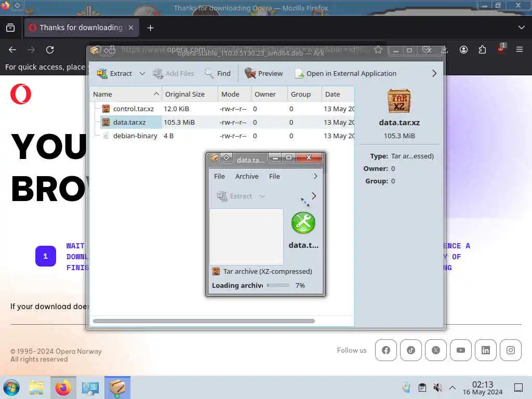Sort by Date column header
The width and height of the screenshot is (532, 399).
click(338, 95)
